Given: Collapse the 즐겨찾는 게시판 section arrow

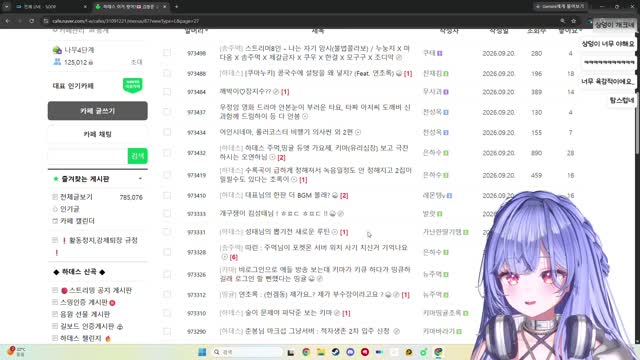Looking at the screenshot, I should pos(140,179).
